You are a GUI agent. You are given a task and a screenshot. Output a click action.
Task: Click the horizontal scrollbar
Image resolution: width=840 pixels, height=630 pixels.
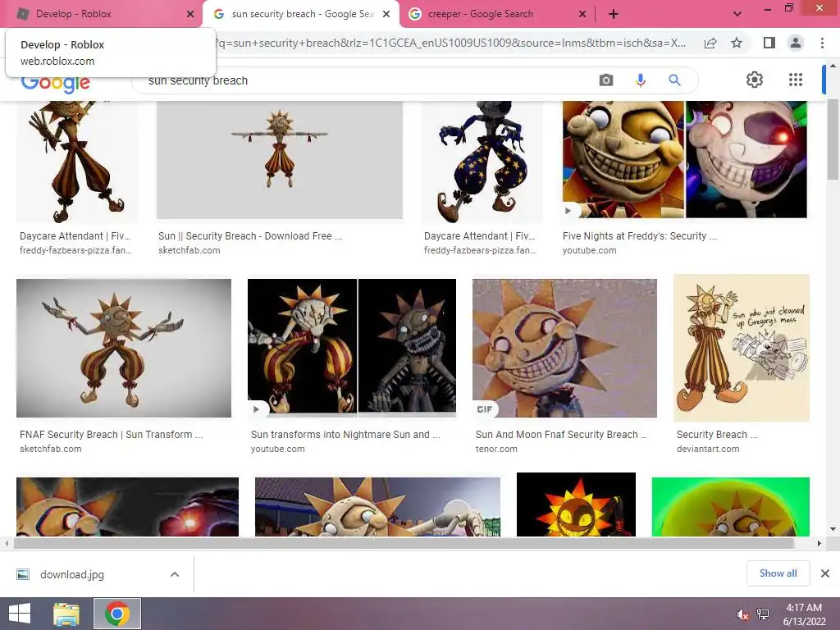pyautogui.click(x=404, y=543)
